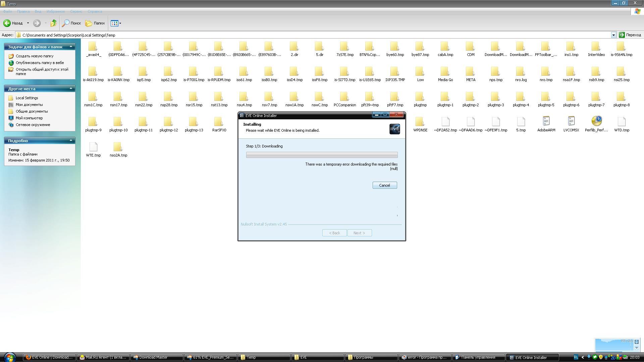This screenshot has width=644, height=362.
Task: Click the Windows Start orb
Action: tap(9, 357)
